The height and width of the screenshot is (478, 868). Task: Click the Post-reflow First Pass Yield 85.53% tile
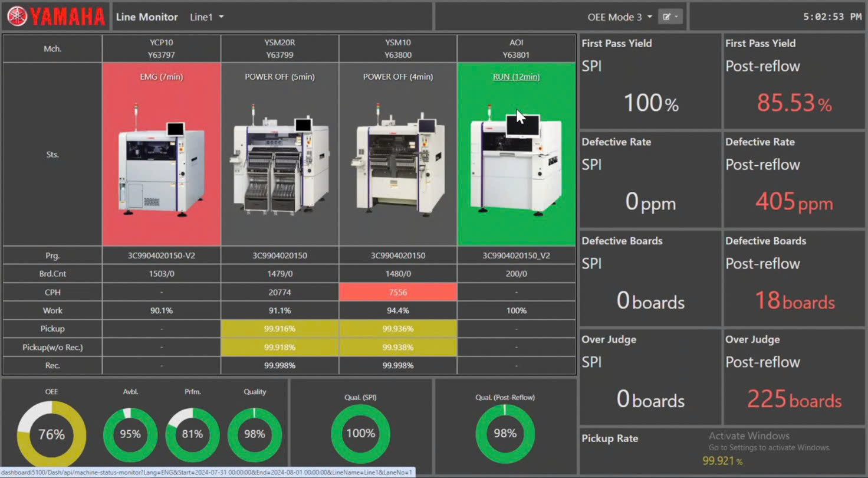[794, 81]
